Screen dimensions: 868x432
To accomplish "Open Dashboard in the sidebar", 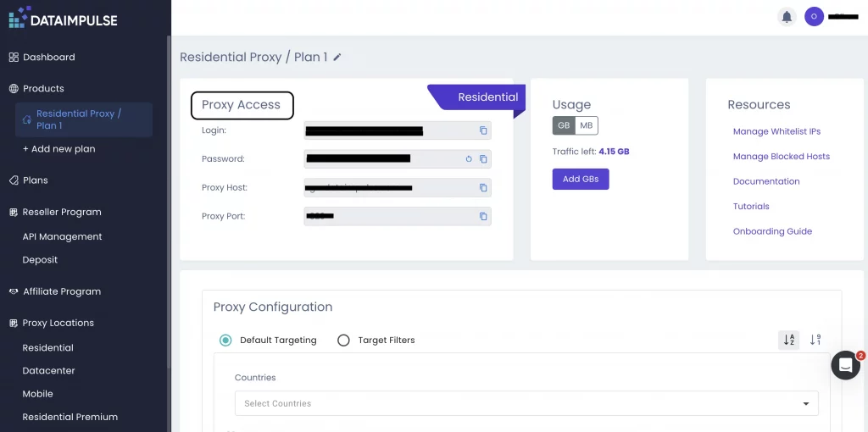I will click(x=48, y=58).
